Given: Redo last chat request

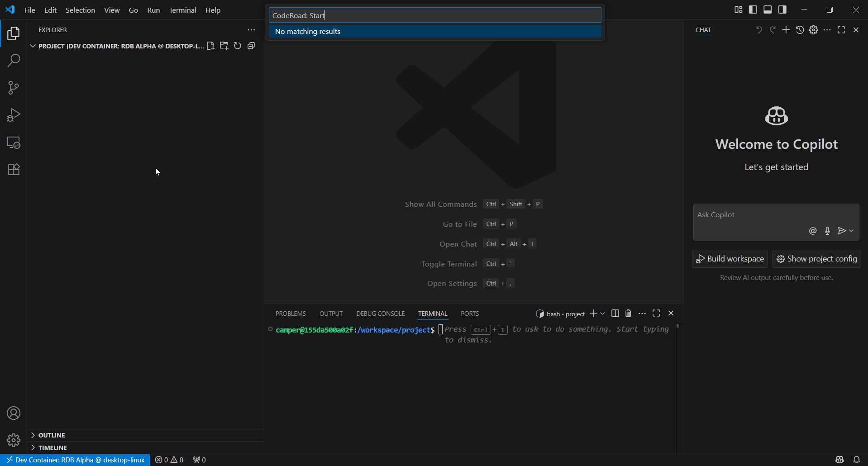Looking at the screenshot, I should 773,30.
